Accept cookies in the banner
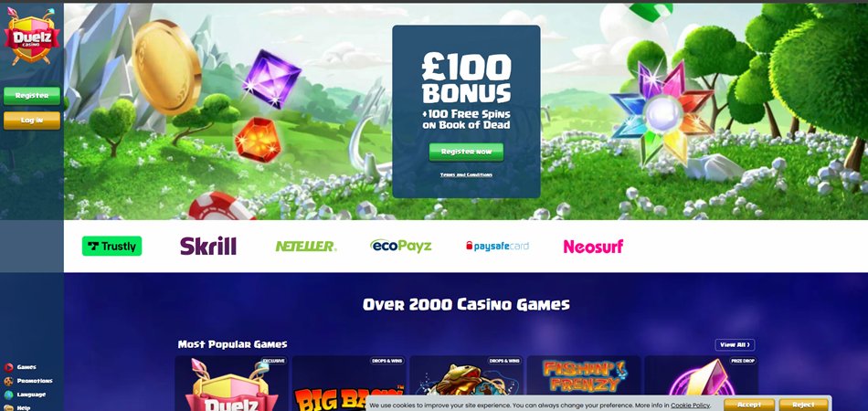This screenshot has width=868, height=411. click(x=749, y=405)
